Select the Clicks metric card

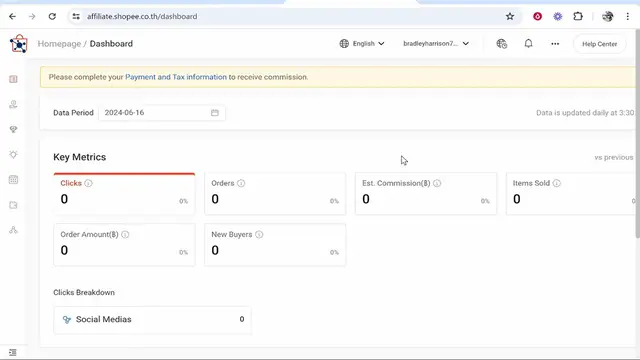pyautogui.click(x=124, y=193)
